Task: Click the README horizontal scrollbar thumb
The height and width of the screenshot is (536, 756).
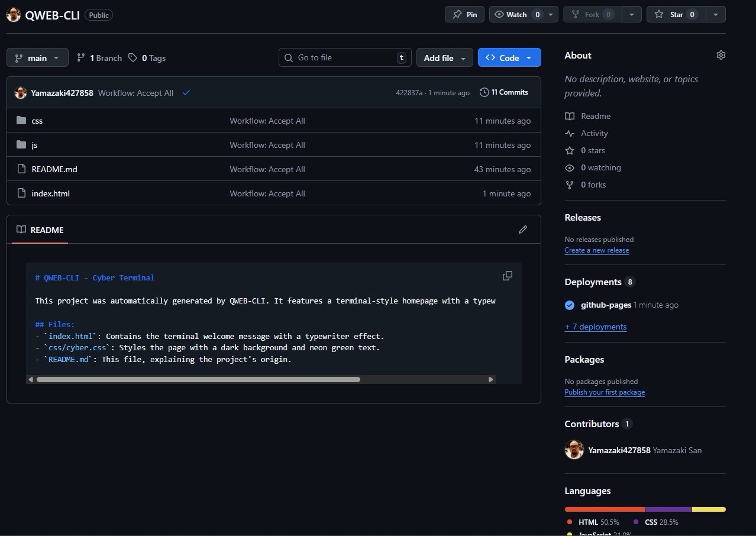Action: (198, 379)
